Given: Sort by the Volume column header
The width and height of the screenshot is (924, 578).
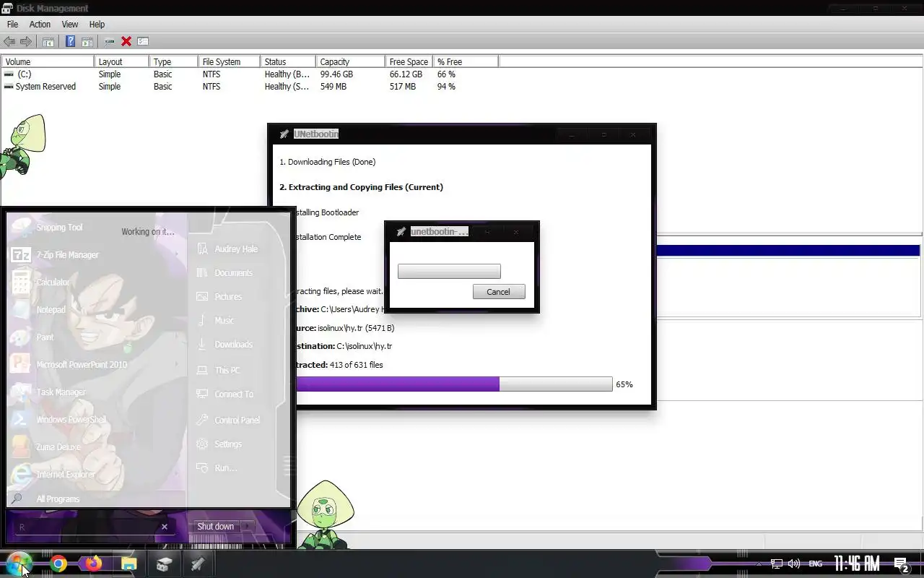Looking at the screenshot, I should [48, 62].
